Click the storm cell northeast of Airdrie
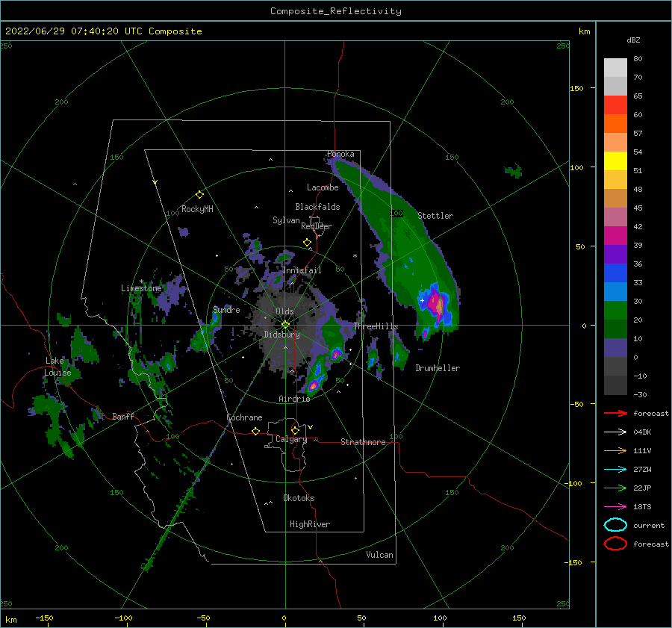Screen dimensions: 672x628 tap(314, 385)
